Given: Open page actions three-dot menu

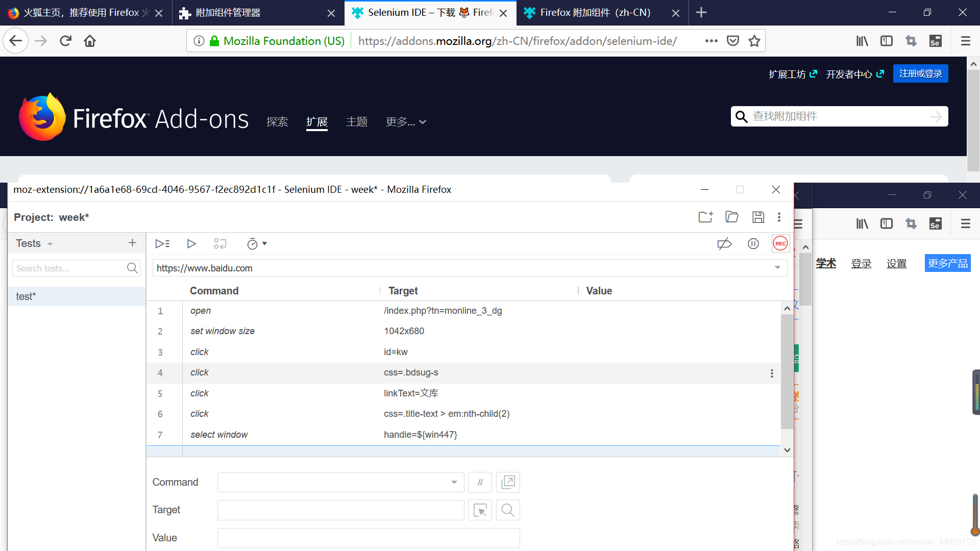Looking at the screenshot, I should [x=711, y=41].
